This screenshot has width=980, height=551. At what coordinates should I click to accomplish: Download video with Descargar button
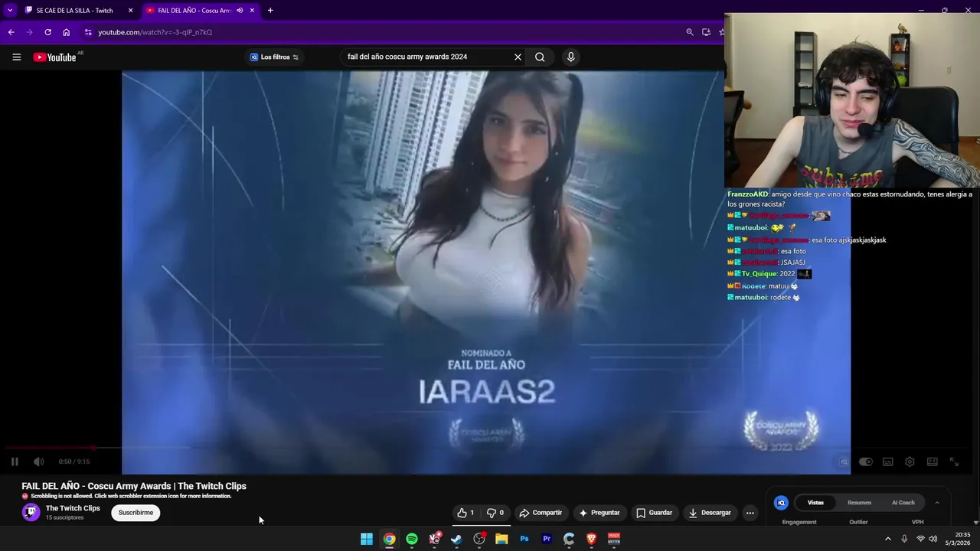click(710, 513)
